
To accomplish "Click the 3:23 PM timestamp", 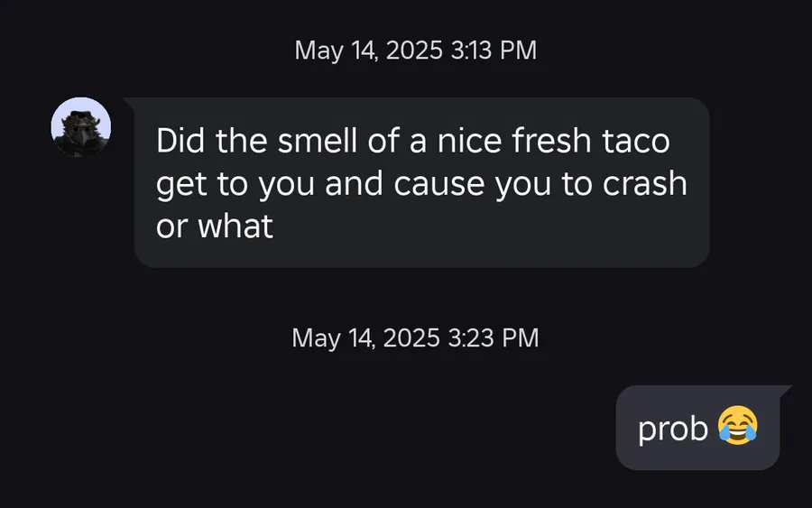I will (493, 338).
